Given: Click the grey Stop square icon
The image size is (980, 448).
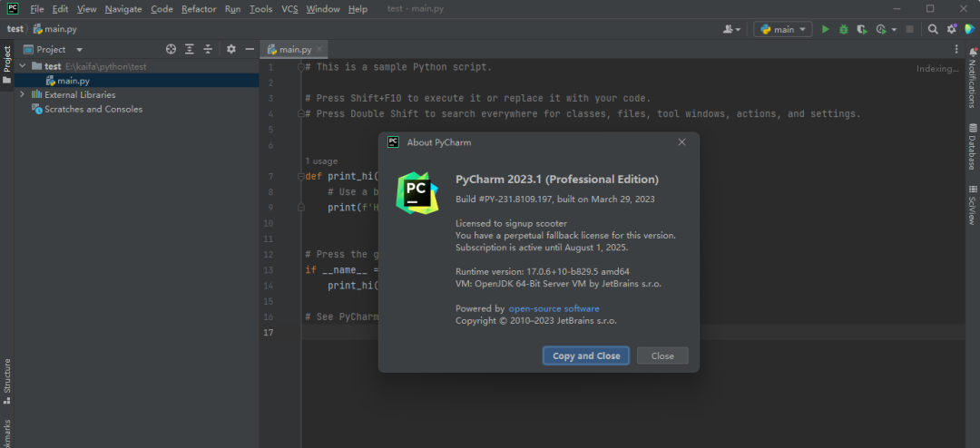Looking at the screenshot, I should 909,29.
